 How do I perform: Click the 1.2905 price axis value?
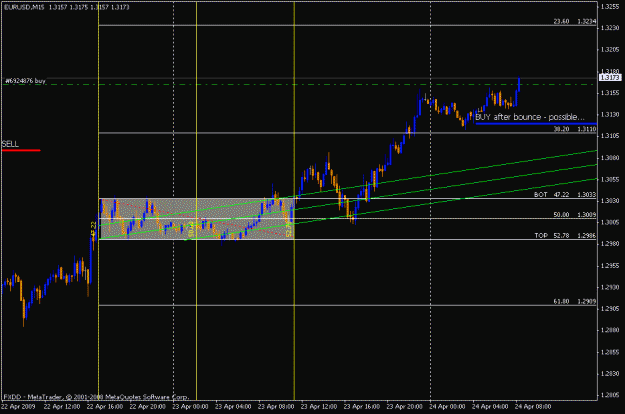[610, 309]
